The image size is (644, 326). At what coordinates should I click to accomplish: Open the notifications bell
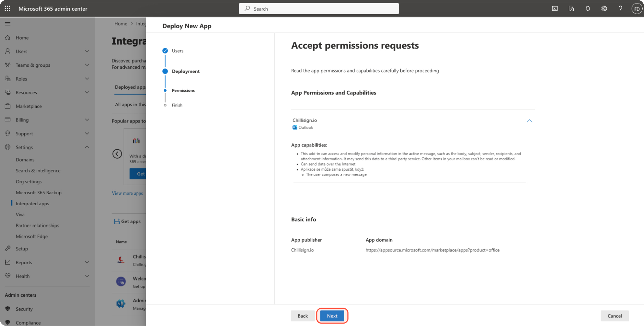tap(588, 8)
